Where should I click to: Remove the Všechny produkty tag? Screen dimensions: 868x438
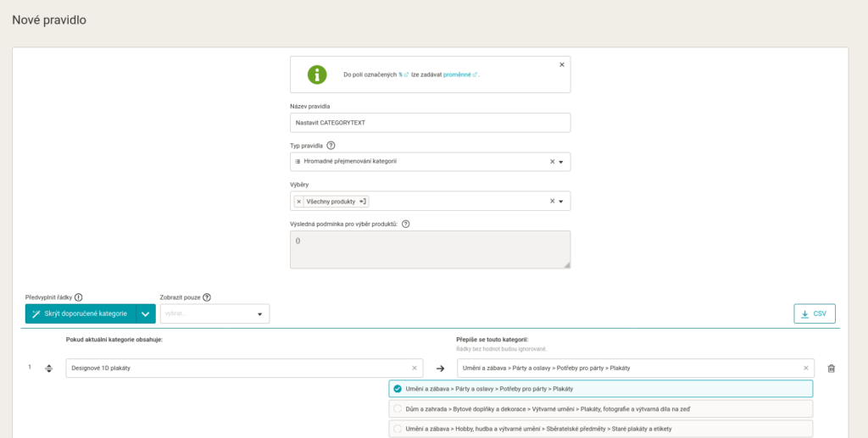point(299,202)
